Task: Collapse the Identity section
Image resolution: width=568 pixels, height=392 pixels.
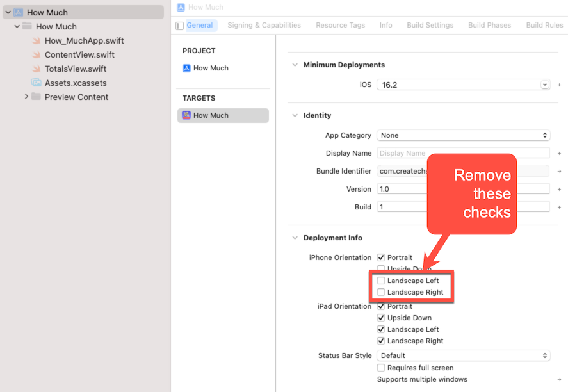Action: pos(295,115)
